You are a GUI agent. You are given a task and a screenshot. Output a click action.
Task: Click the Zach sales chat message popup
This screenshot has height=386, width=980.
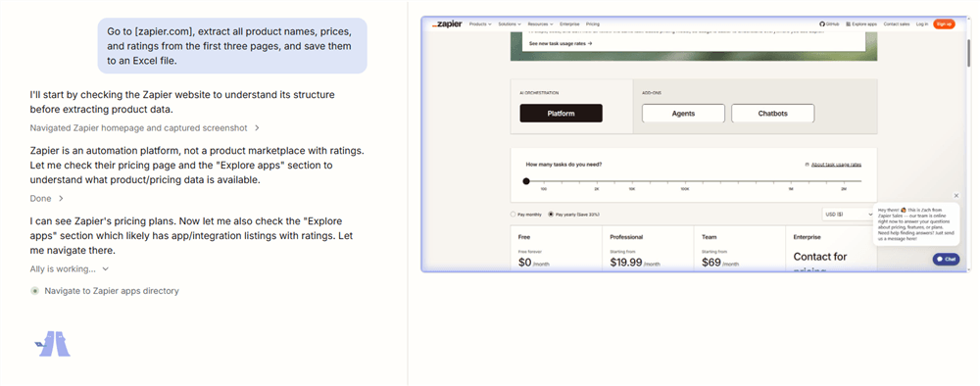click(x=915, y=224)
